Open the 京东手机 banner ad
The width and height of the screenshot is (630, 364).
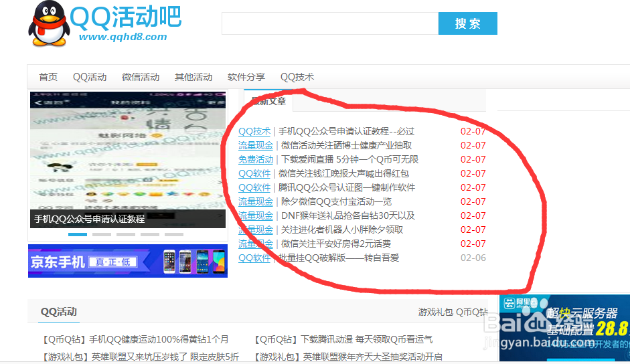click(128, 261)
